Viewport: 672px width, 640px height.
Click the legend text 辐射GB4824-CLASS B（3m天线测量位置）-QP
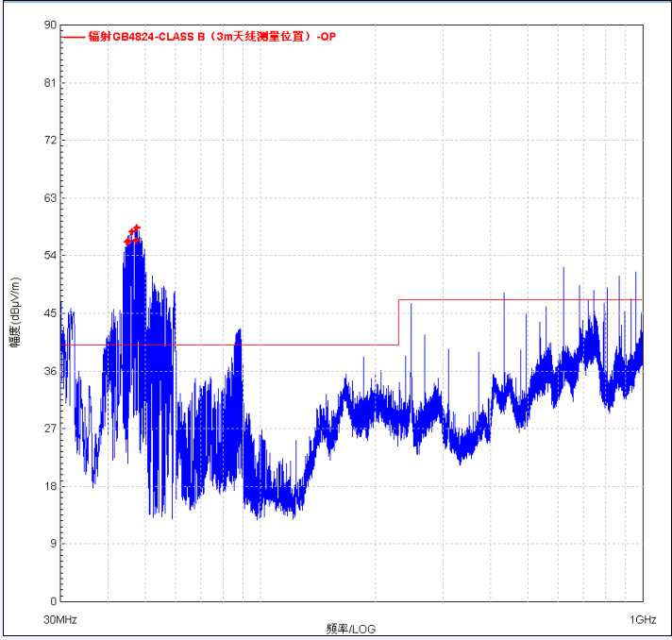211,37
